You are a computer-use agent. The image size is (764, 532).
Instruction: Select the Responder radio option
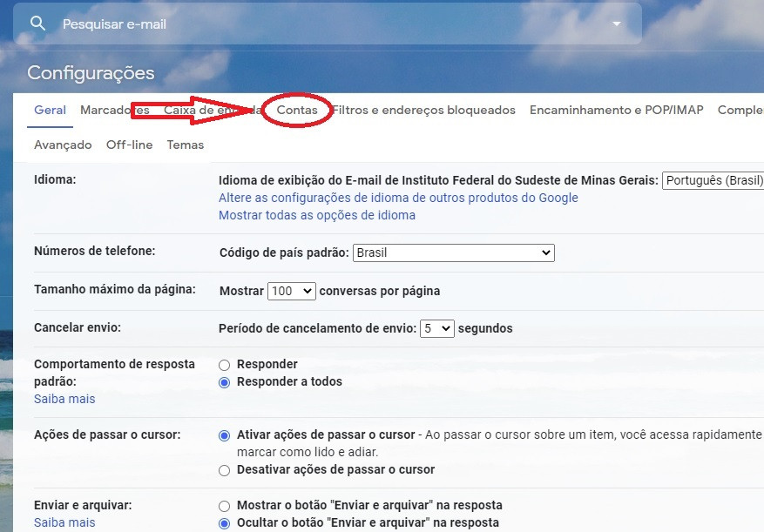click(225, 365)
